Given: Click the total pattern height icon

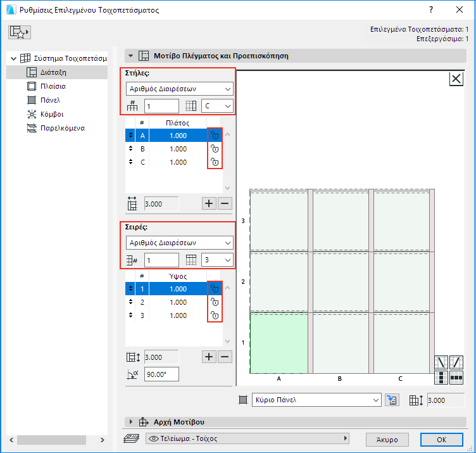Looking at the screenshot, I should [133, 357].
